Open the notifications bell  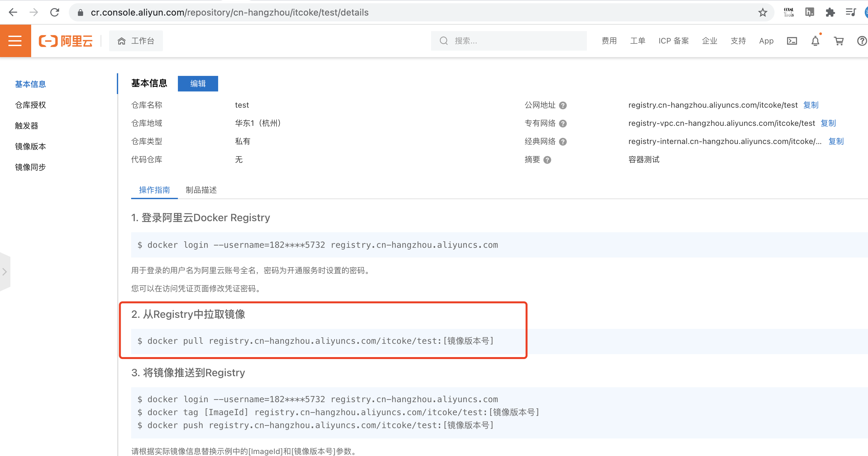click(x=815, y=41)
